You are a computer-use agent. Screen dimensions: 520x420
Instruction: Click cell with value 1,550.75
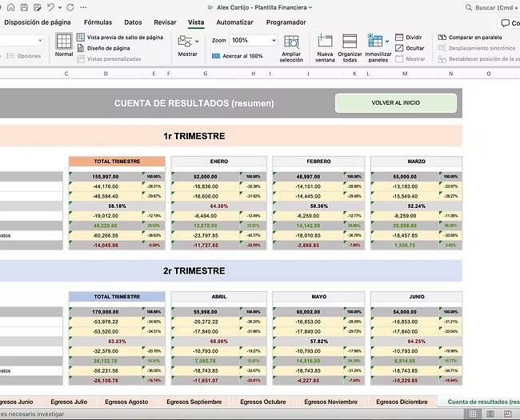pos(405,246)
